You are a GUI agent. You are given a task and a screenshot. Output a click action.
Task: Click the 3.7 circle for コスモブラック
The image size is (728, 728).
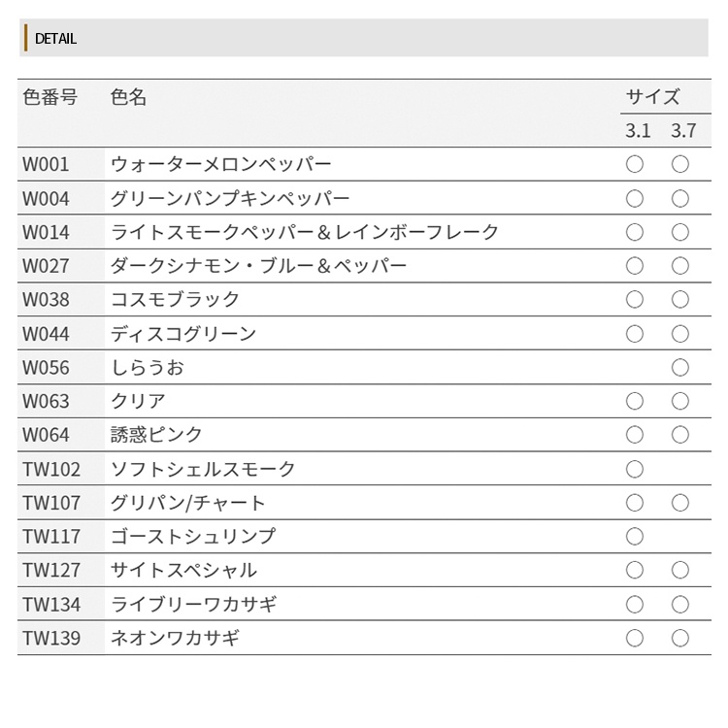pos(680,299)
